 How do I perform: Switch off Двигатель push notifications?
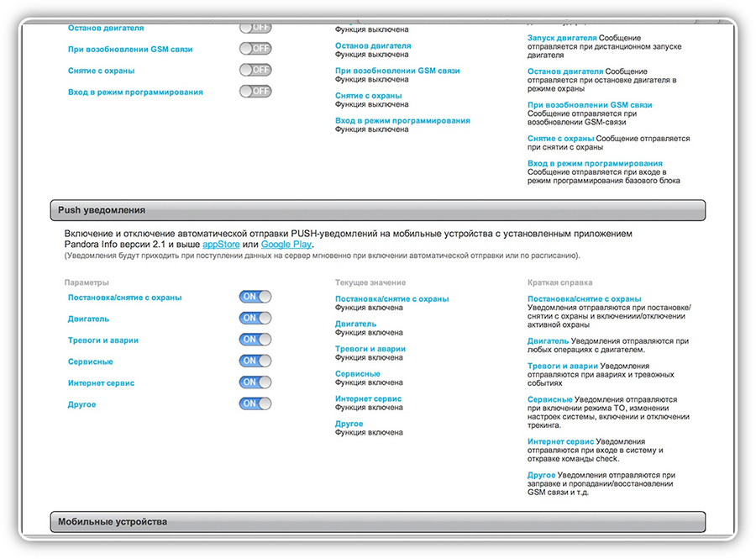255,318
